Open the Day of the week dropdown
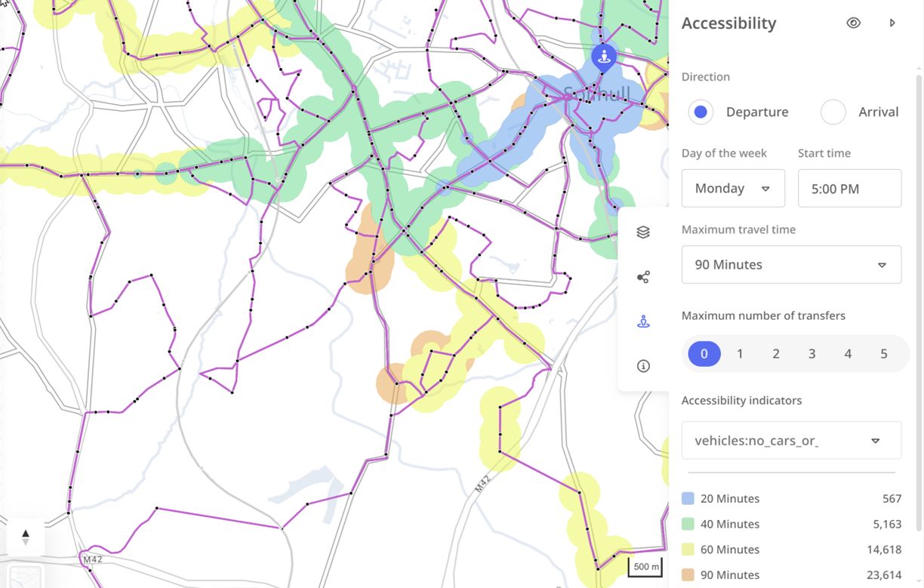 click(733, 188)
